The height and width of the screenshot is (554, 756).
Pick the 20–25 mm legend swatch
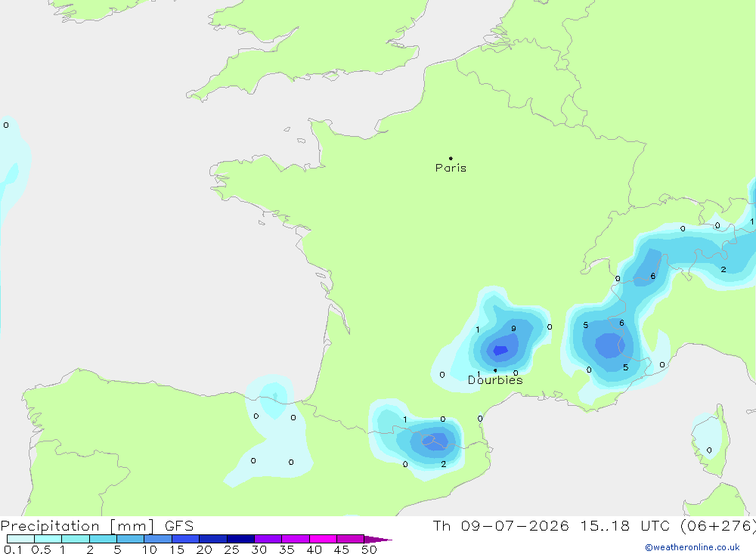[213, 539]
